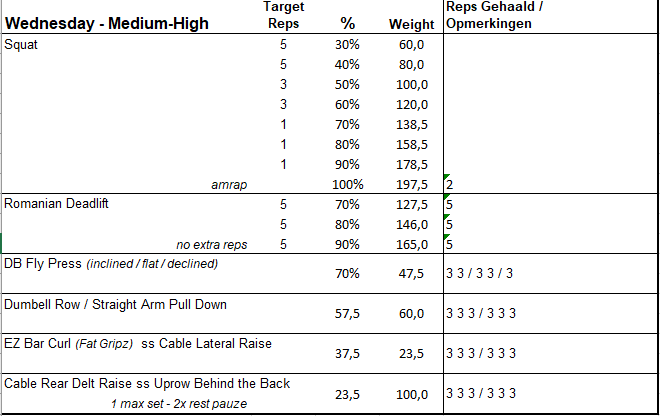The height and width of the screenshot is (416, 660).
Task: Click the Weight column header
Action: (411, 23)
